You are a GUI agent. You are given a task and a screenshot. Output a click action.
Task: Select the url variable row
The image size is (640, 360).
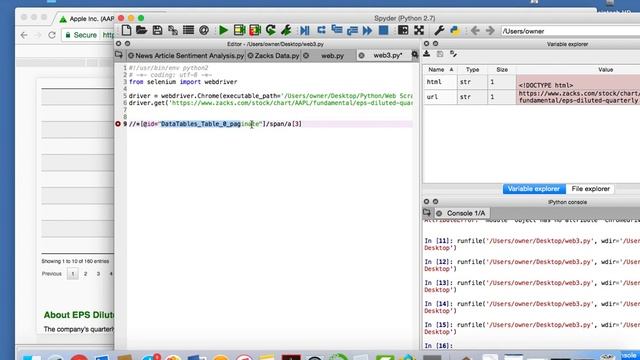coord(531,97)
